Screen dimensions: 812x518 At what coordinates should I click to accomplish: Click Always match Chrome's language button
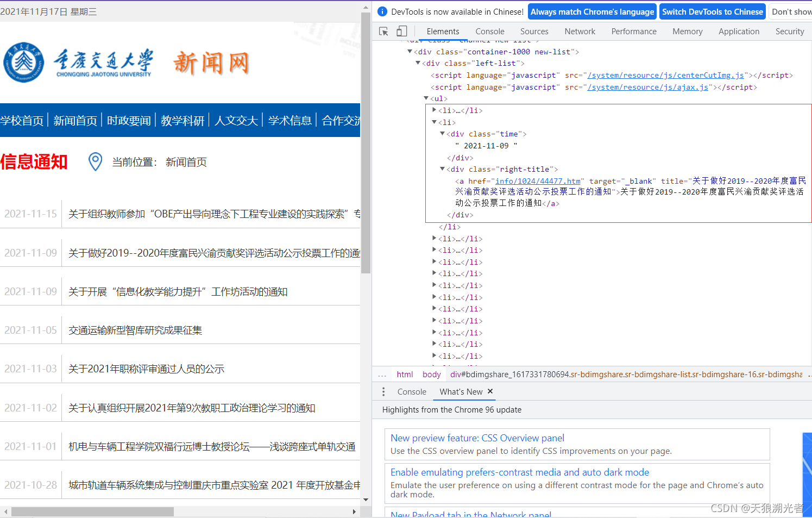(x=592, y=11)
